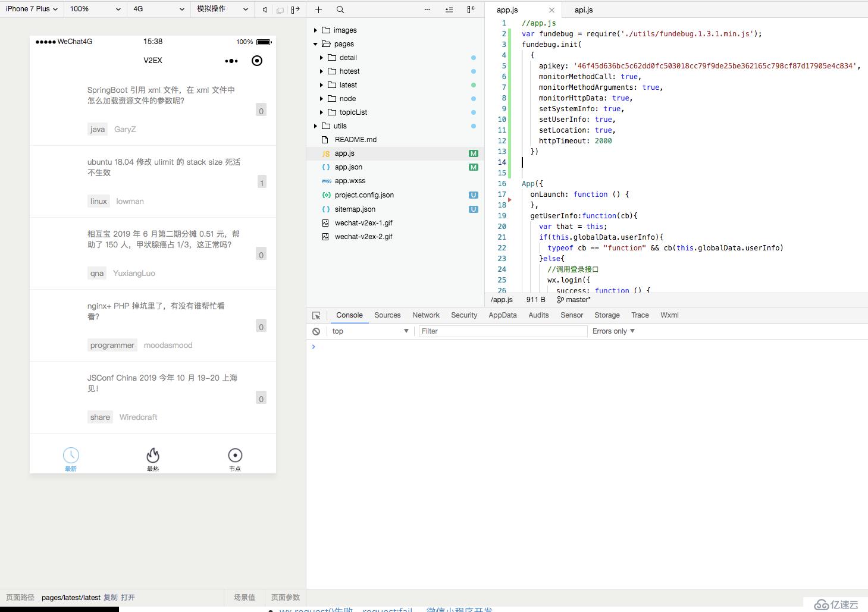The width and height of the screenshot is (868, 612).
Task: Open the JSConf China 2019 topic
Action: (162, 383)
